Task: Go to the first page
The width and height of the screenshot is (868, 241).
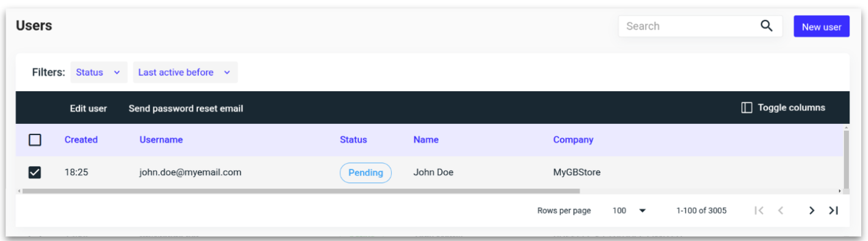Action: click(759, 211)
